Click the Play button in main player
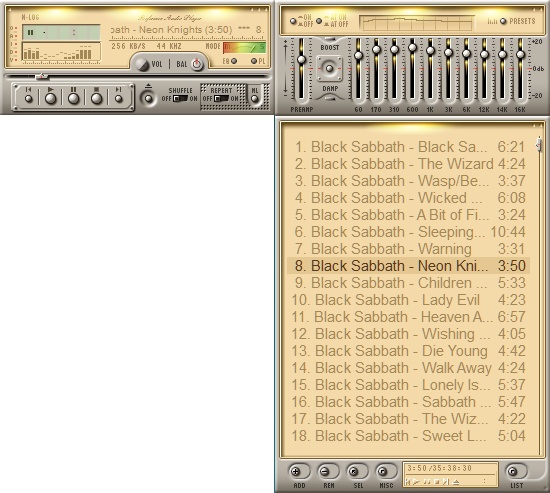The image size is (550, 493). coord(51,99)
